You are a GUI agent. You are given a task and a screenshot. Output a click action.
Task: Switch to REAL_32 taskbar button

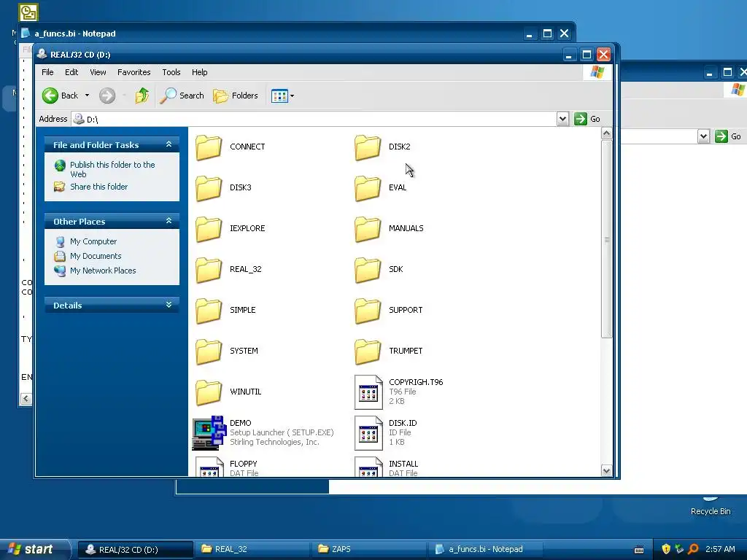(x=252, y=549)
